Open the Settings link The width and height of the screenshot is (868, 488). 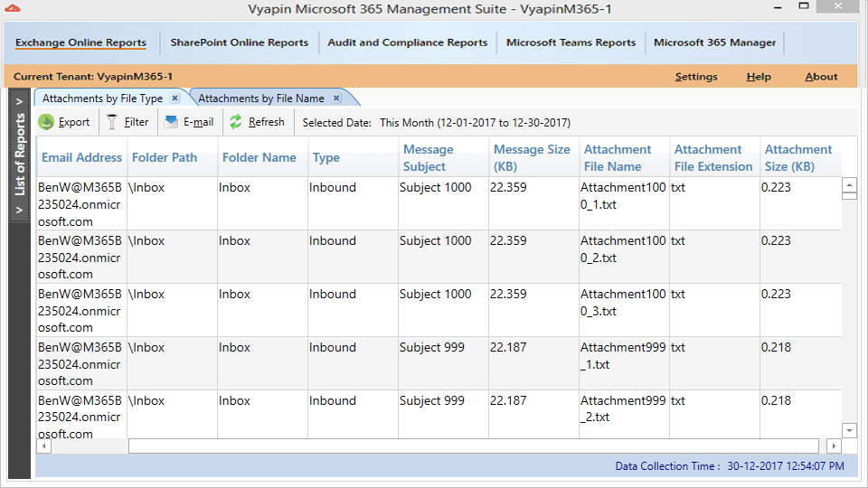pos(696,77)
